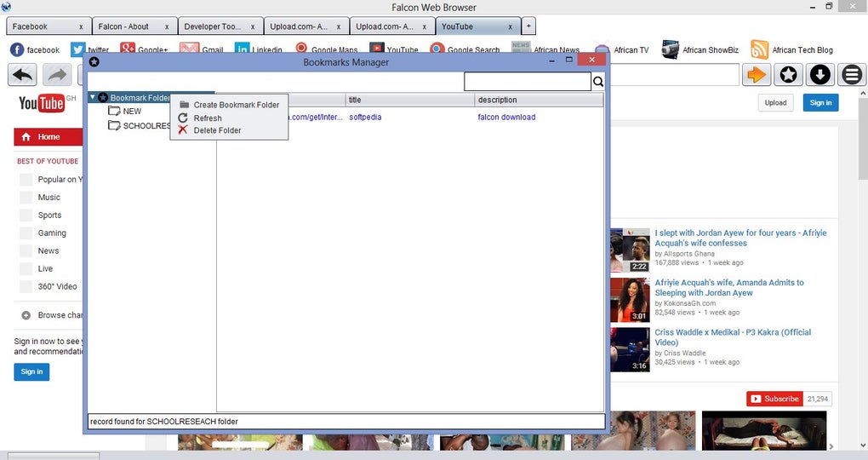
Task: Click the description column header
Action: tap(540, 100)
